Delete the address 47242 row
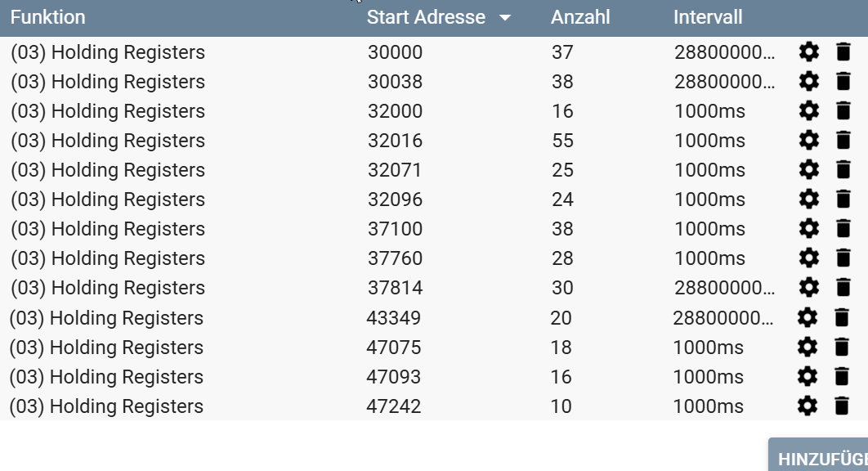The width and height of the screenshot is (868, 471). point(842,406)
